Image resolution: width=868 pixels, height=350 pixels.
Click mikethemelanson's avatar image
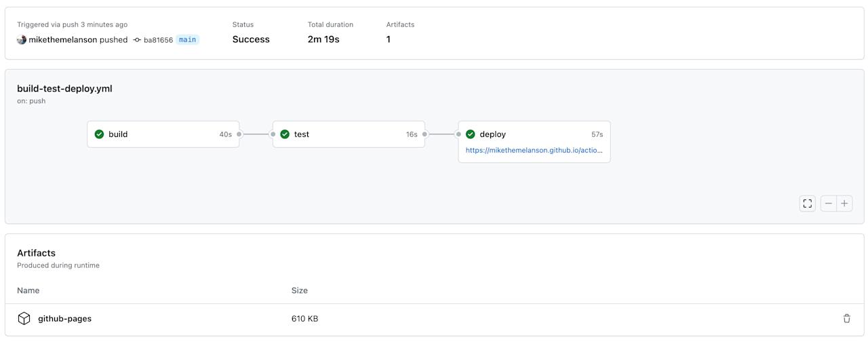[x=22, y=40]
